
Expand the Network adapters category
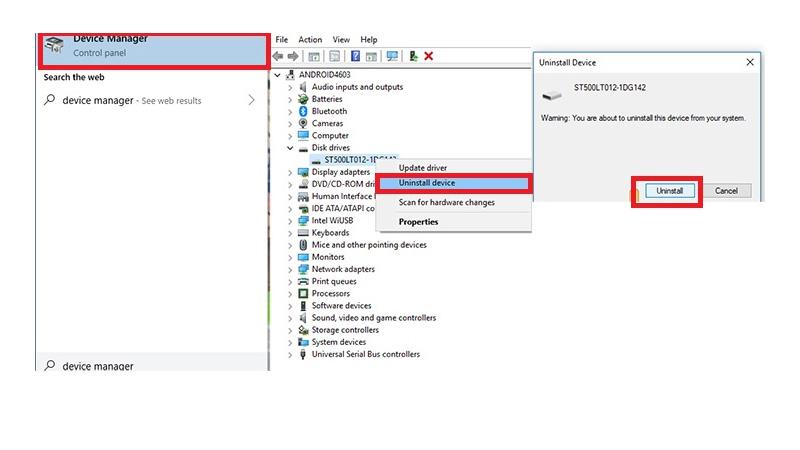(290, 269)
